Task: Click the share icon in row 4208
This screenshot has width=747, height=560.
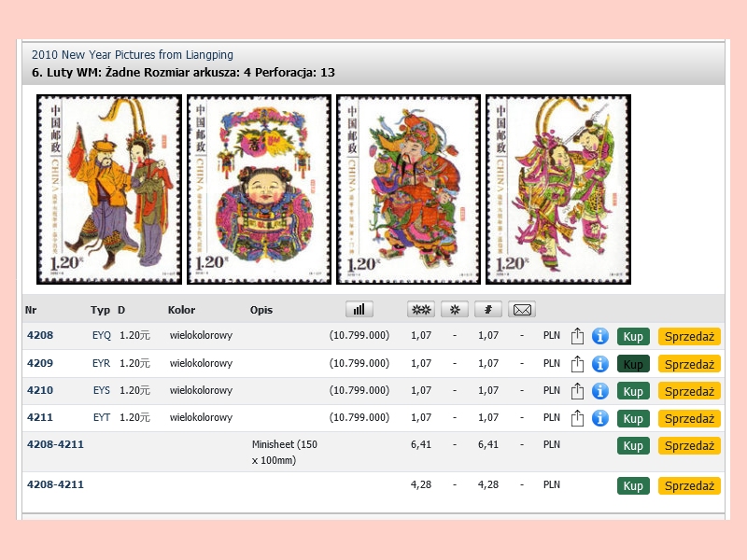Action: (x=577, y=336)
